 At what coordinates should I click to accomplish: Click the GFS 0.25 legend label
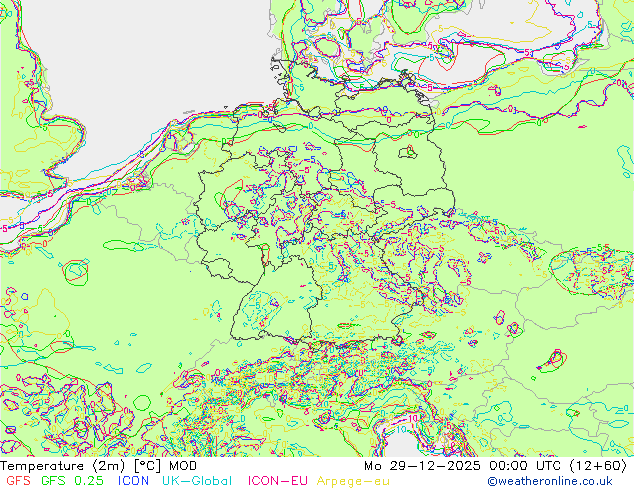[72, 481]
